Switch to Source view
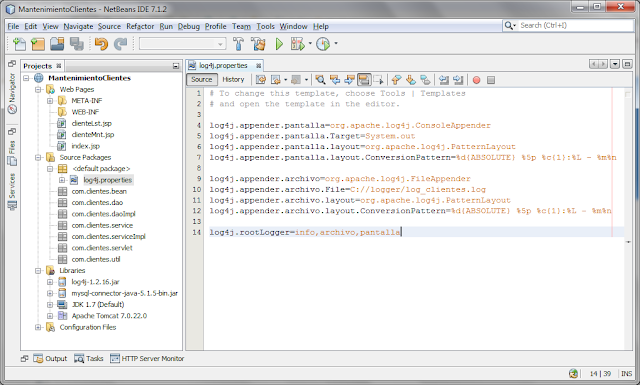640x385 pixels. point(202,80)
